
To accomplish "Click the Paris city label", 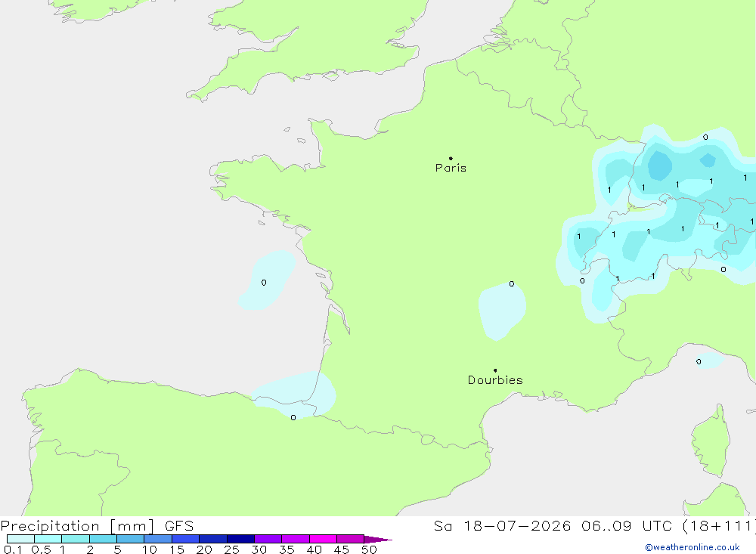I will click(451, 168).
